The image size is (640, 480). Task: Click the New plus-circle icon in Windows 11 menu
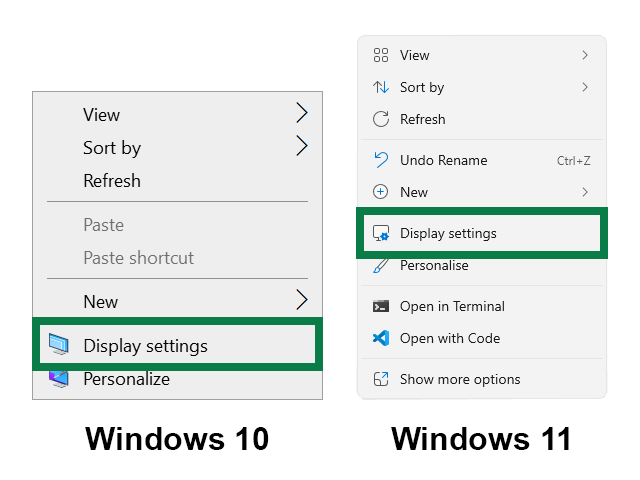pos(380,192)
